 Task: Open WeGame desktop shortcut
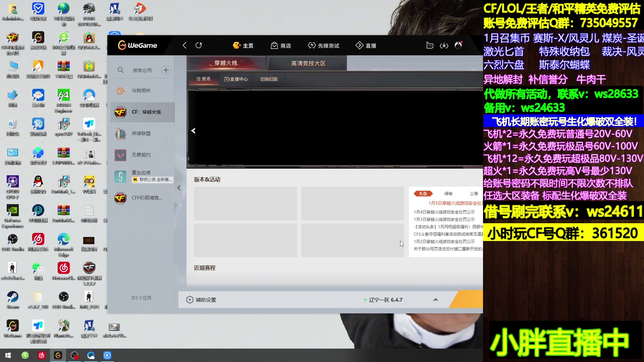coord(13,329)
